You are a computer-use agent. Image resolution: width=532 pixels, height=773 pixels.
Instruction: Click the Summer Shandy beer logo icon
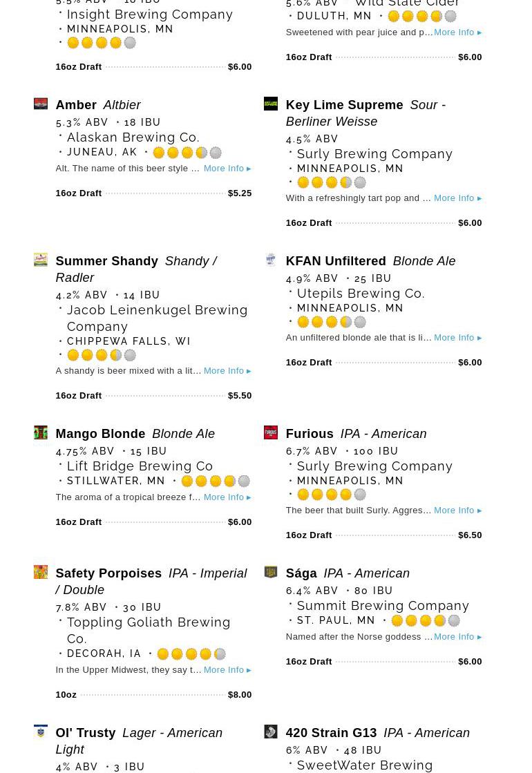pyautogui.click(x=41, y=260)
